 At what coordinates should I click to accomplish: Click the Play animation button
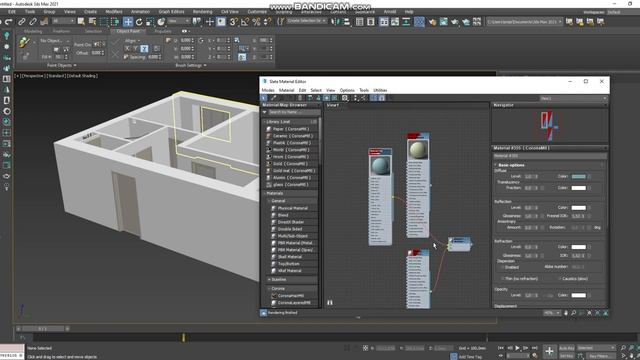click(518, 348)
